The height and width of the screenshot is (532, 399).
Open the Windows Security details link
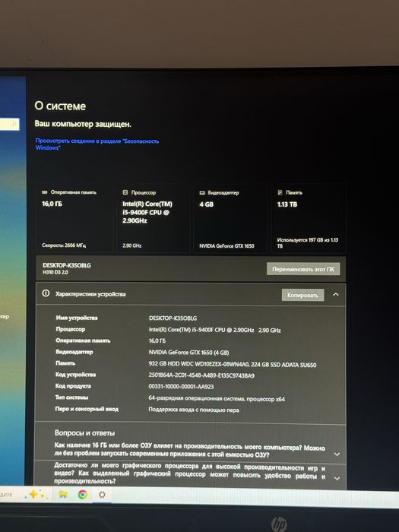coord(97,144)
